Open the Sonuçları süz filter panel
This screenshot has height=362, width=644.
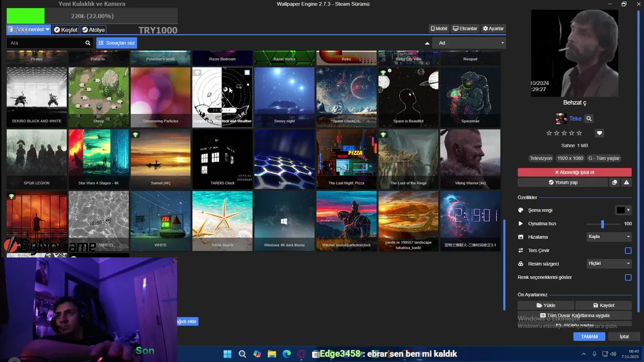tap(116, 43)
